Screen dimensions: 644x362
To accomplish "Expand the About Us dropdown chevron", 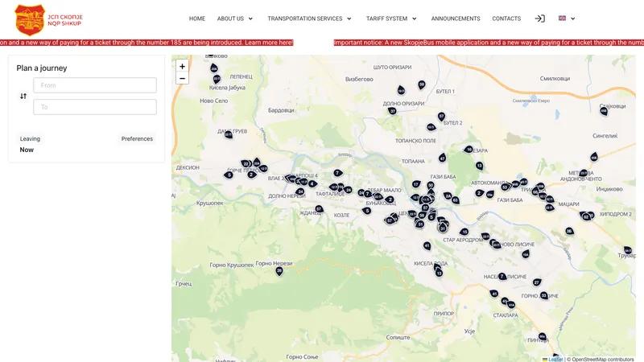I will click(x=250, y=19).
